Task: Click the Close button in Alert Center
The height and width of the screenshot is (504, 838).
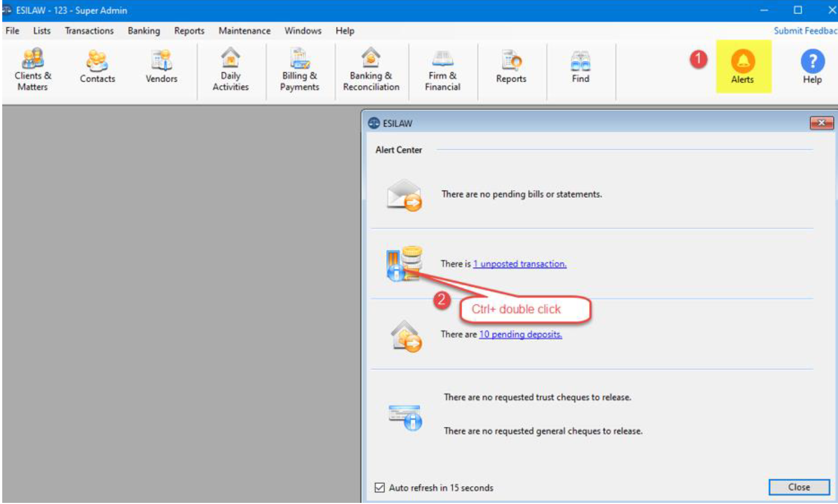Action: (799, 487)
